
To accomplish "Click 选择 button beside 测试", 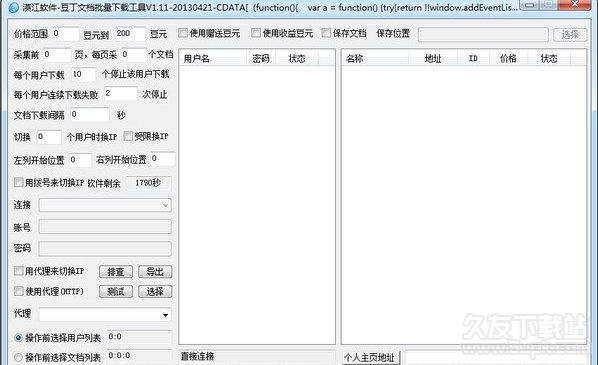I will (x=155, y=292).
